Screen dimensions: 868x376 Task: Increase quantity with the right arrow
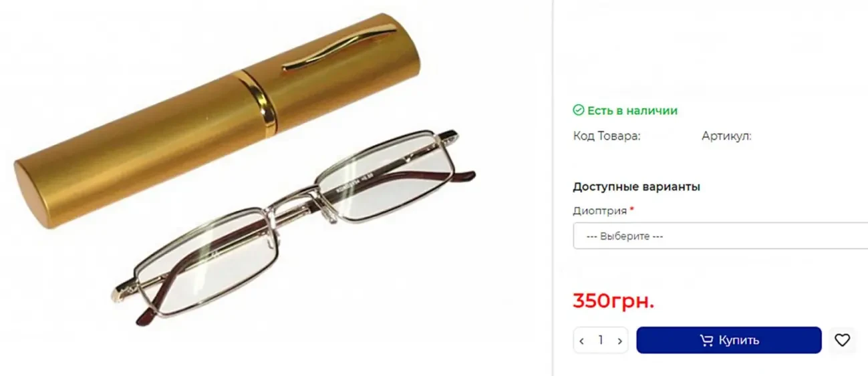(x=619, y=341)
